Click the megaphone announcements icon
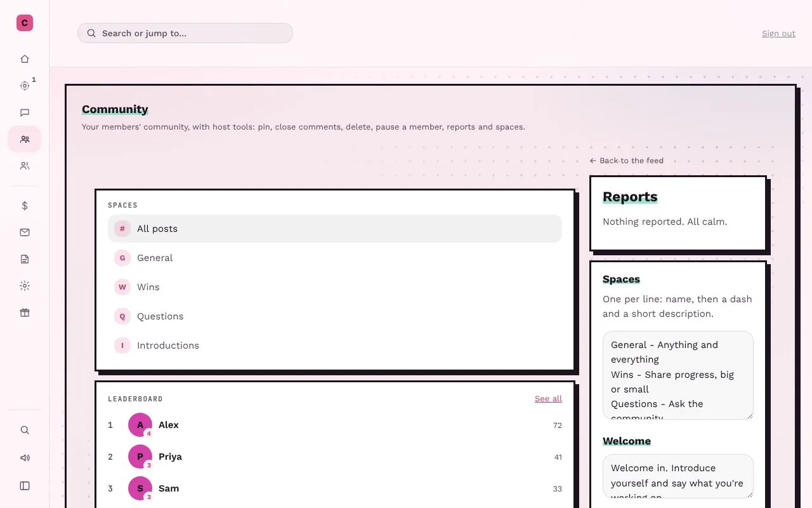 click(25, 458)
